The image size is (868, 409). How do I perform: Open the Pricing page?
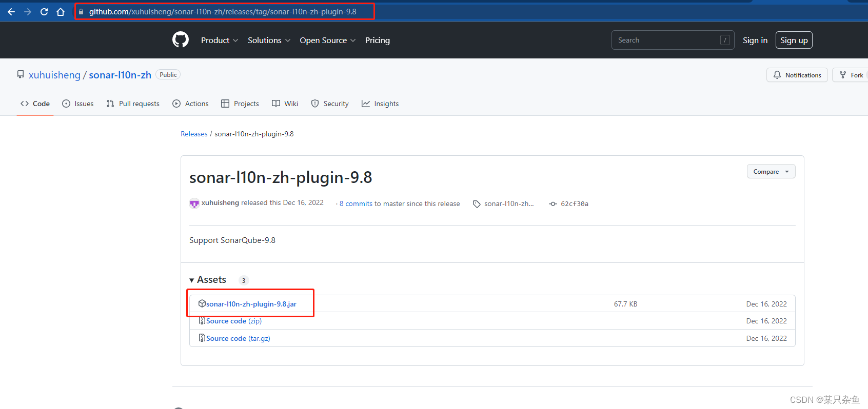click(x=378, y=40)
